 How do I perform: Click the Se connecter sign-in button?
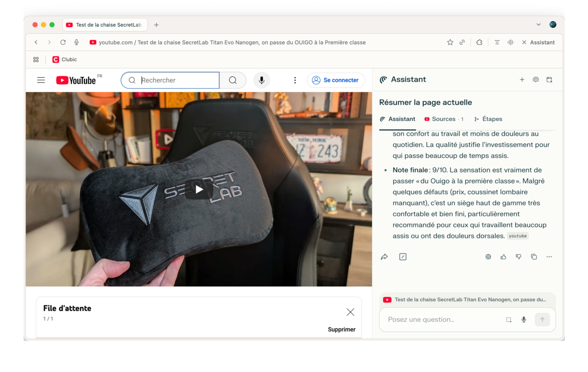click(336, 80)
